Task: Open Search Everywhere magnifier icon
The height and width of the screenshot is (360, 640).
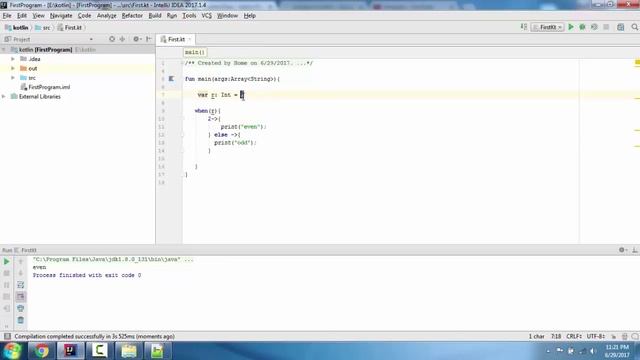Action: coord(634,27)
